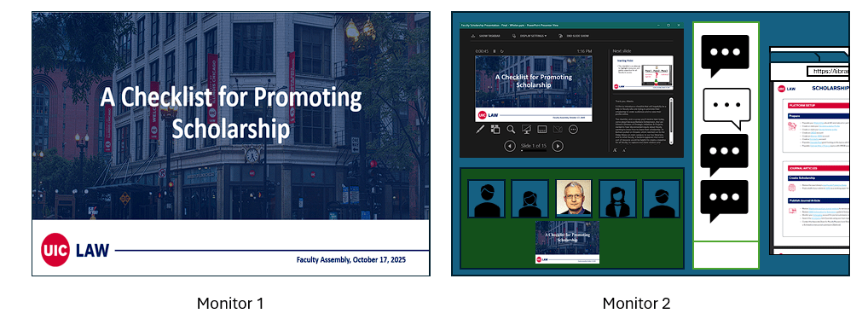The image size is (868, 325).
Task: Toggle subtitles icon in Presenter View
Action: click(x=542, y=129)
